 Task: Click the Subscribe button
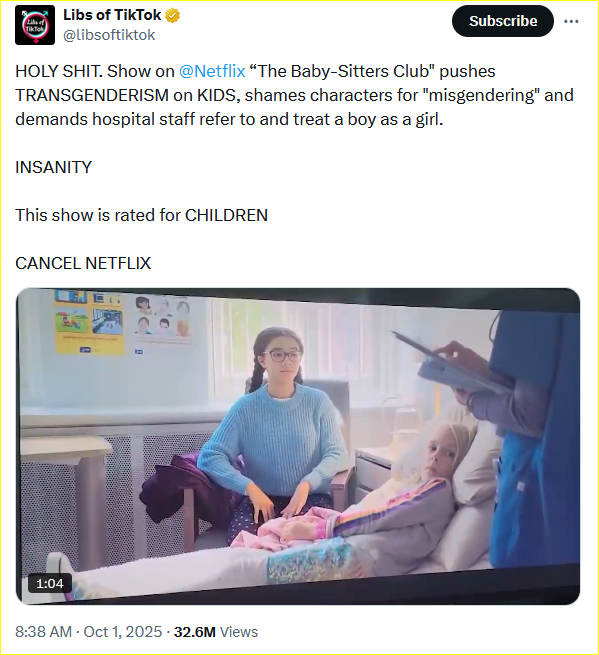pos(503,21)
